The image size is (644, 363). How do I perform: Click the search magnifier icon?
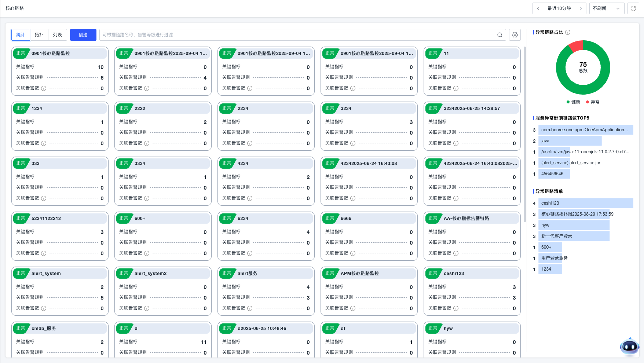500,35
